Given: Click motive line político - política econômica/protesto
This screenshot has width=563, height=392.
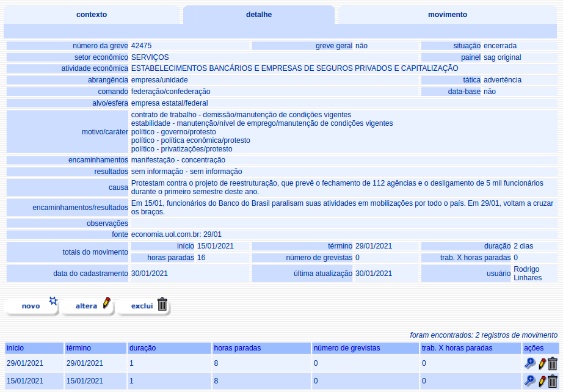Looking at the screenshot, I should pyautogui.click(x=191, y=140).
